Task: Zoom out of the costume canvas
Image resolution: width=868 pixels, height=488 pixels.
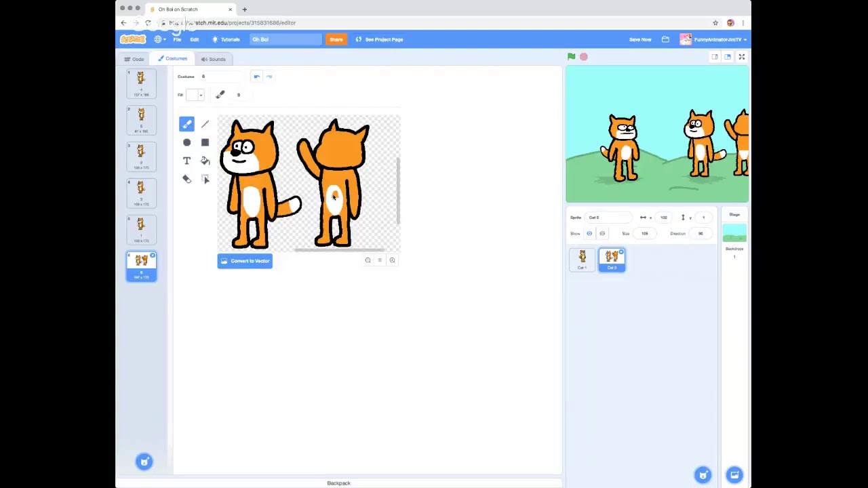Action: (368, 260)
